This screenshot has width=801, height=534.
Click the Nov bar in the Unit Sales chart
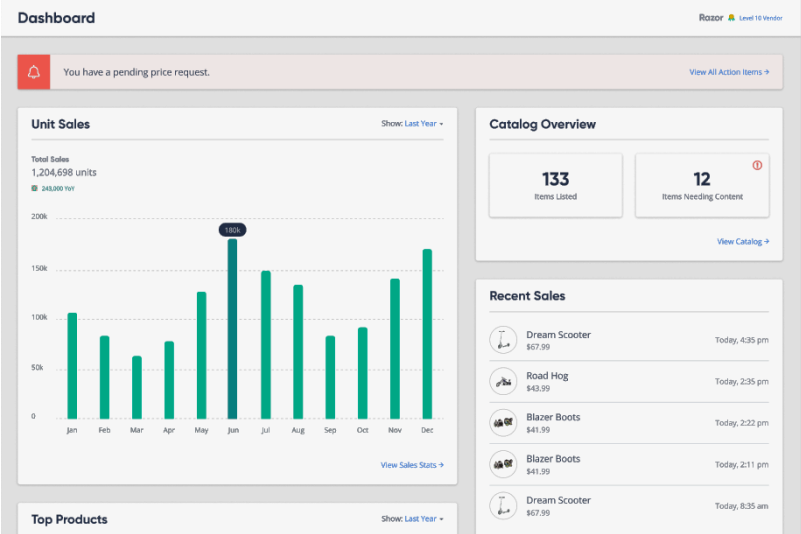tap(395, 349)
